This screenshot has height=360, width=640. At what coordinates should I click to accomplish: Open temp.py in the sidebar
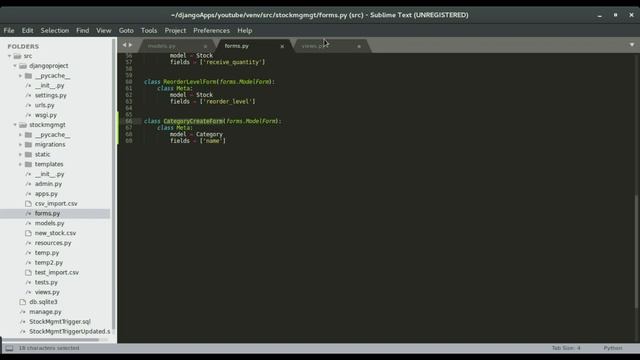click(x=47, y=253)
